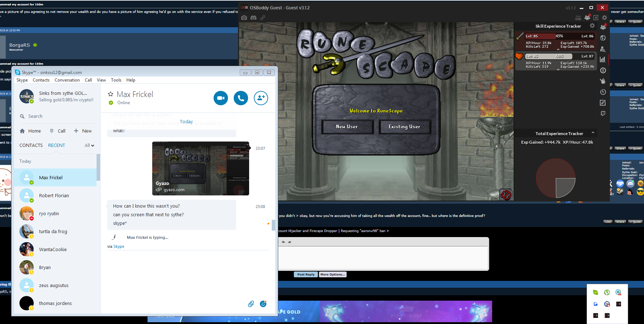Open the gyazo.com link in chat

pyautogui.click(x=174, y=190)
